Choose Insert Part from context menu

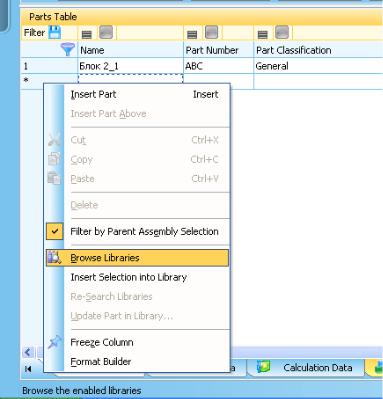137,94
